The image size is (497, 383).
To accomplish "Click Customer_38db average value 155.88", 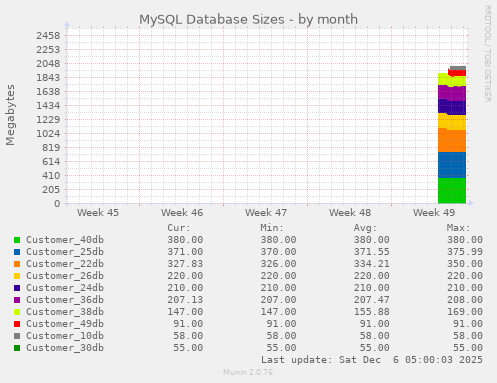I will pyautogui.click(x=372, y=312).
